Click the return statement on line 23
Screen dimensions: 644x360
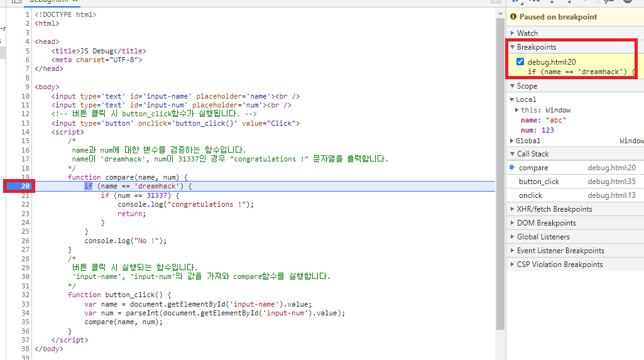[132, 214]
